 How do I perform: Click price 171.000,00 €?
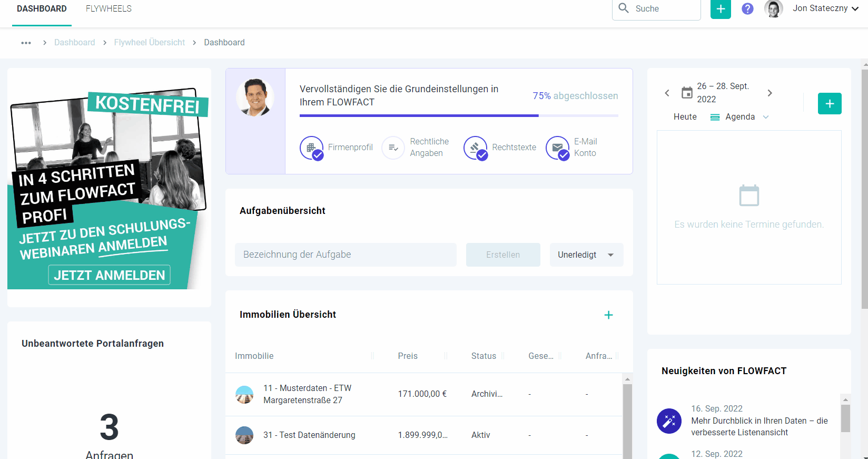pos(422,394)
